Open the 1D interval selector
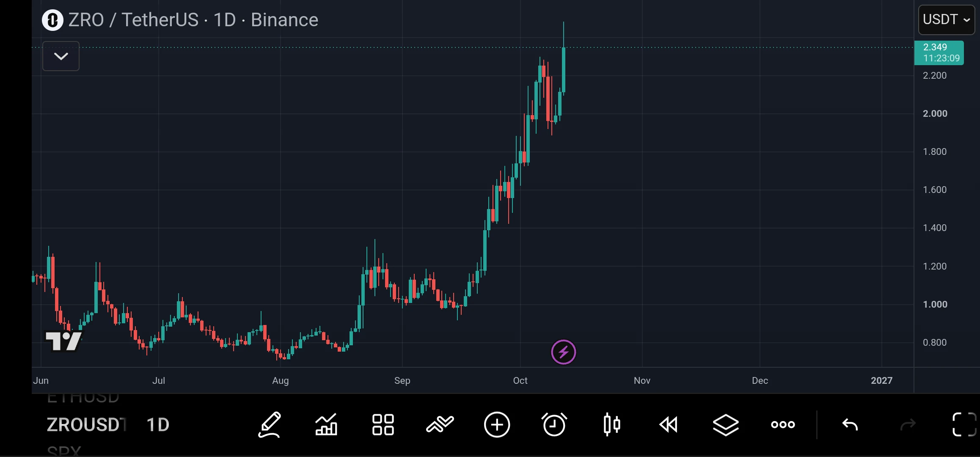 click(x=158, y=424)
